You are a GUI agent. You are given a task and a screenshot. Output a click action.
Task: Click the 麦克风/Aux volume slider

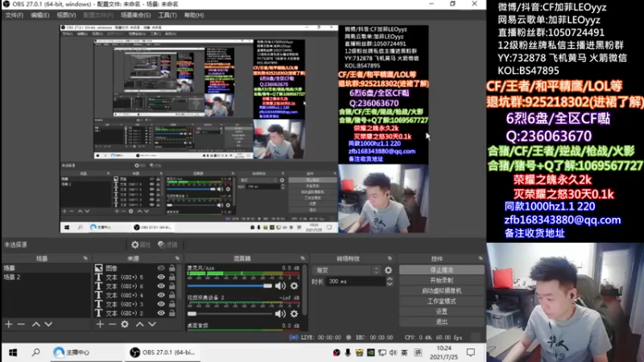229,286
